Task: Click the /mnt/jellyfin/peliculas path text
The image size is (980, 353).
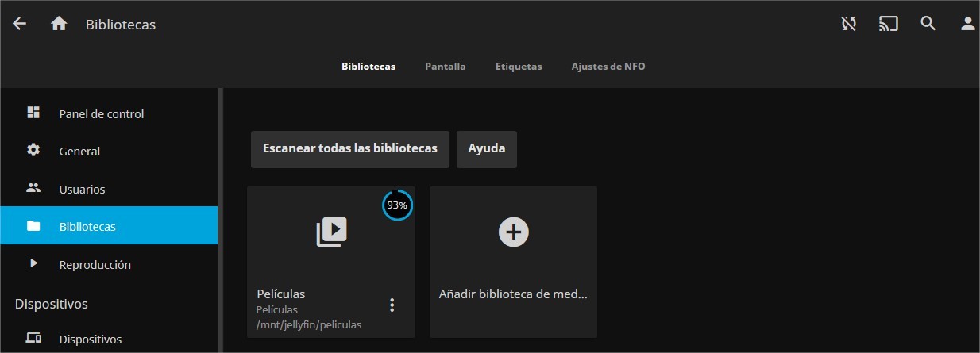Action: pyautogui.click(x=309, y=324)
